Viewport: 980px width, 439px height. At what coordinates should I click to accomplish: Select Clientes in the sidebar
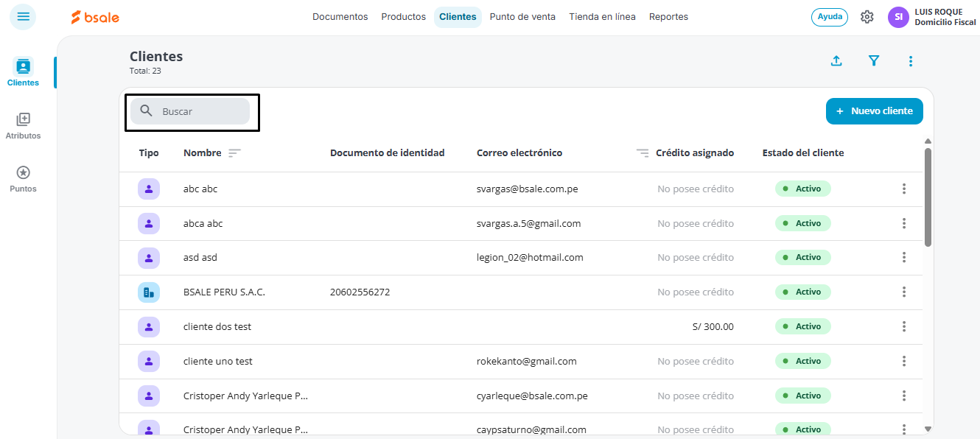point(23,72)
